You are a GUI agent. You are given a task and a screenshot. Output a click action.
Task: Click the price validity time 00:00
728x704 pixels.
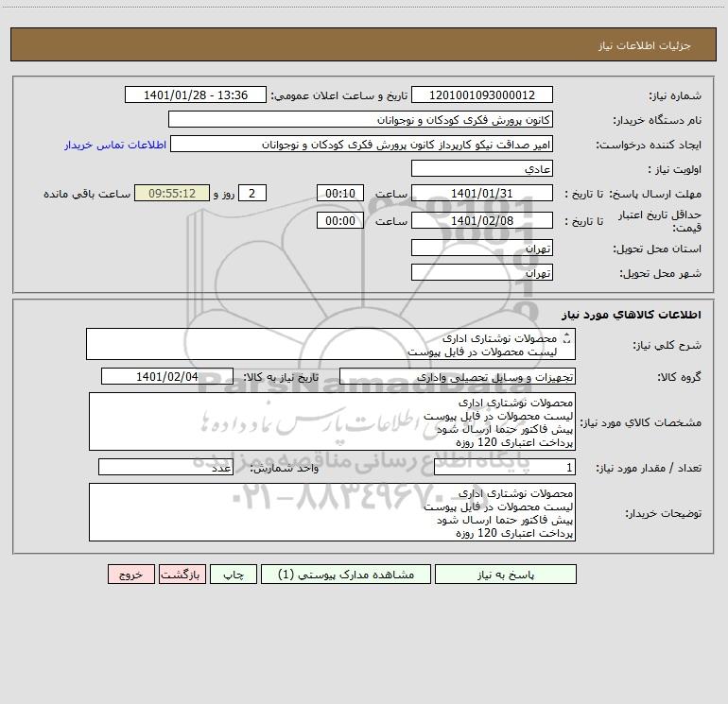coord(339,220)
